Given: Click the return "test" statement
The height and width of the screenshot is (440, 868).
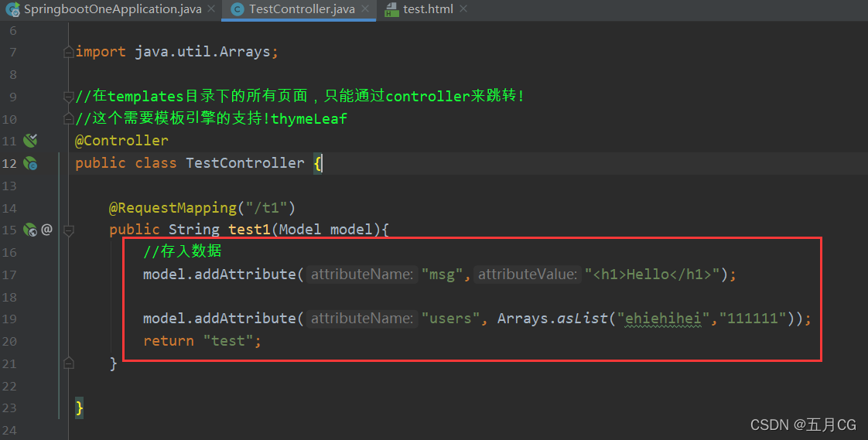Looking at the screenshot, I should click(x=202, y=340).
